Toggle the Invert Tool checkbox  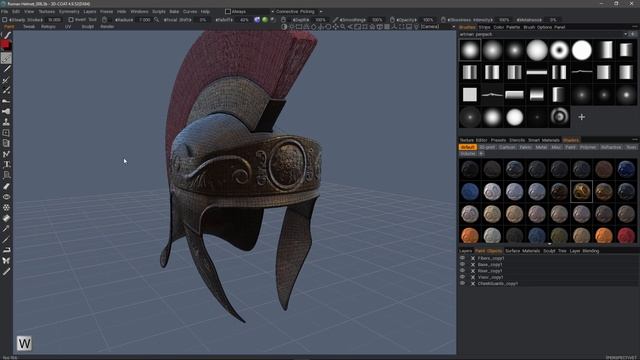(71, 20)
